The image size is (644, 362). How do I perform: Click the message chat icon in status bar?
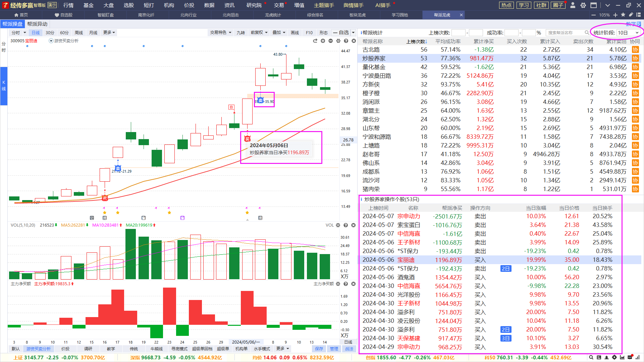click(630, 357)
